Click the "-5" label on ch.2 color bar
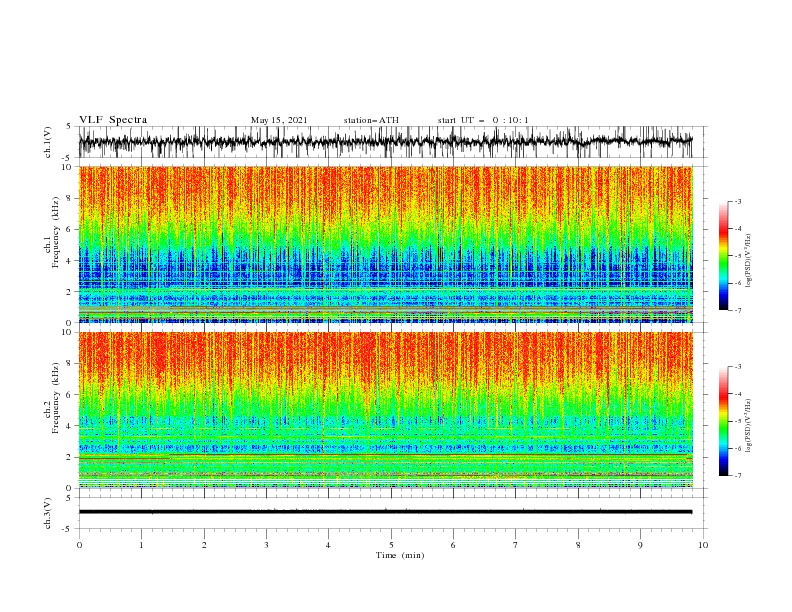The image size is (792, 612). click(738, 421)
